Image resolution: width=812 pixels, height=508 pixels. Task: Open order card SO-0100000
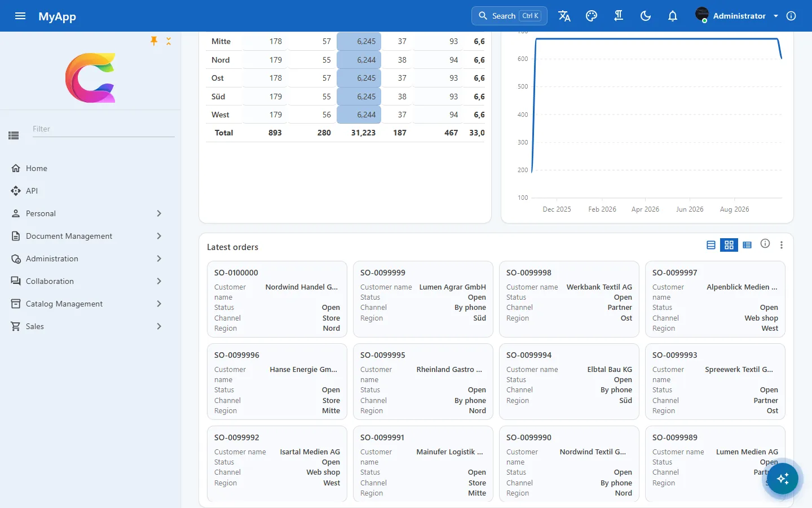pyautogui.click(x=277, y=299)
